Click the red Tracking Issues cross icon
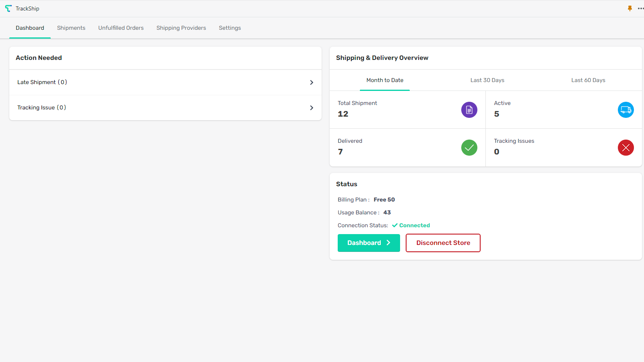 (625, 147)
